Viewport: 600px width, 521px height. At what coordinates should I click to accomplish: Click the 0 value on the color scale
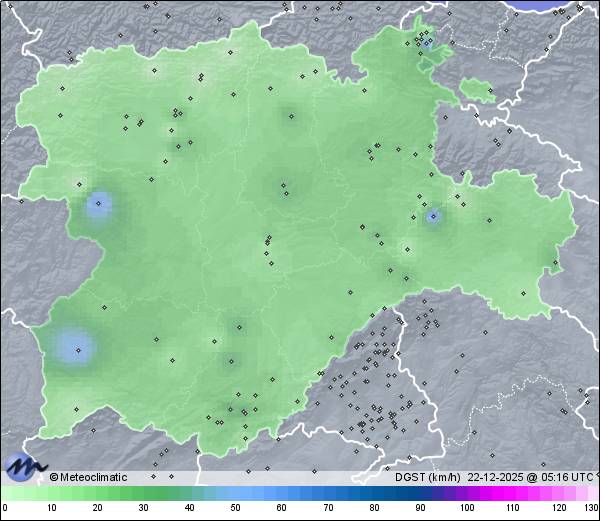coord(4,508)
